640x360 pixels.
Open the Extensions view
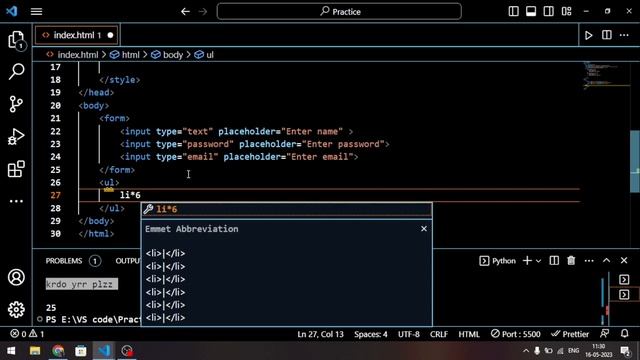click(x=16, y=169)
